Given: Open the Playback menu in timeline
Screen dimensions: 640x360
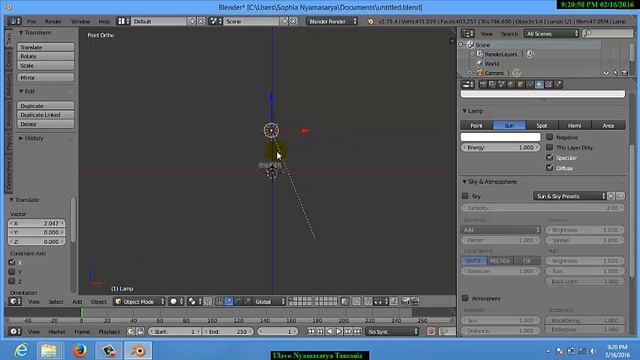Looking at the screenshot, I should coord(109,331).
